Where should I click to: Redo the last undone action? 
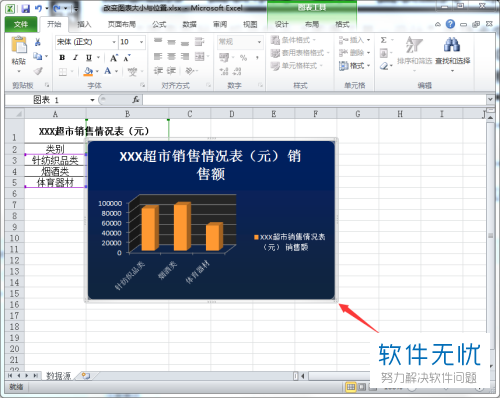tap(57, 8)
